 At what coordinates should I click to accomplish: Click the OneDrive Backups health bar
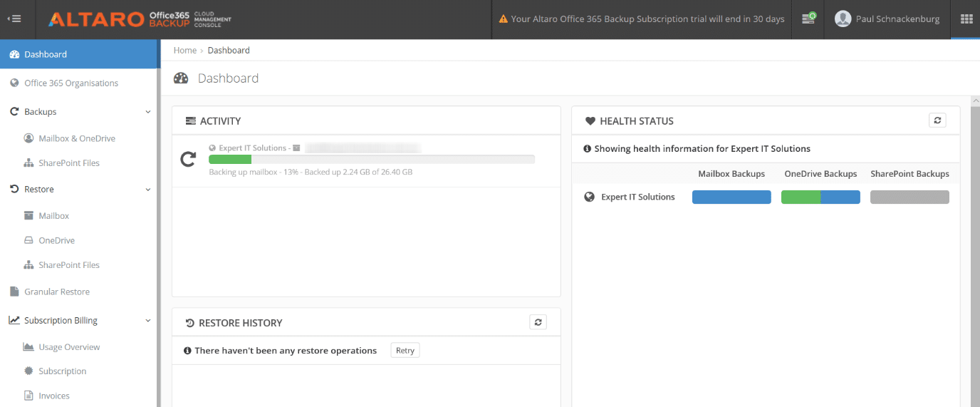coord(820,197)
